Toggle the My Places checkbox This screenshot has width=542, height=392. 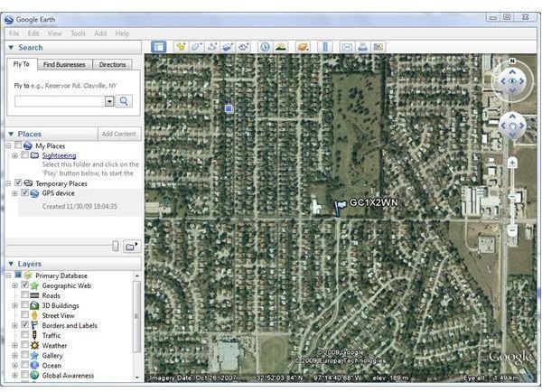(x=18, y=145)
